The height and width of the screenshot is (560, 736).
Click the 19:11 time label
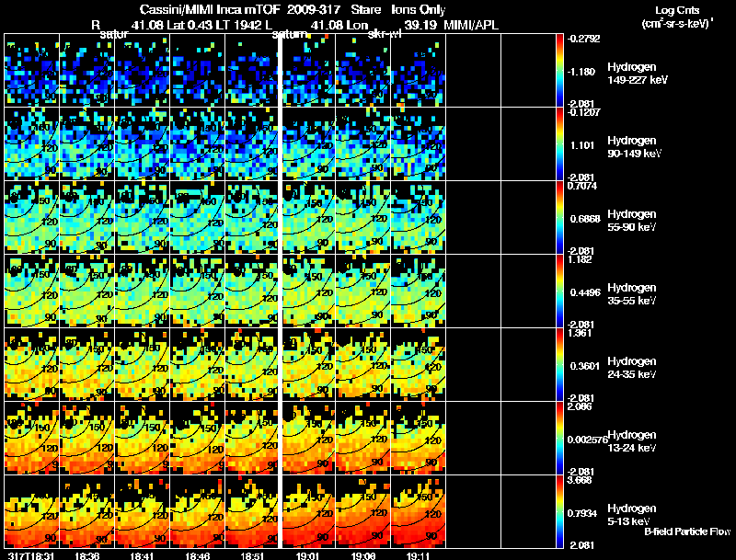point(418,555)
